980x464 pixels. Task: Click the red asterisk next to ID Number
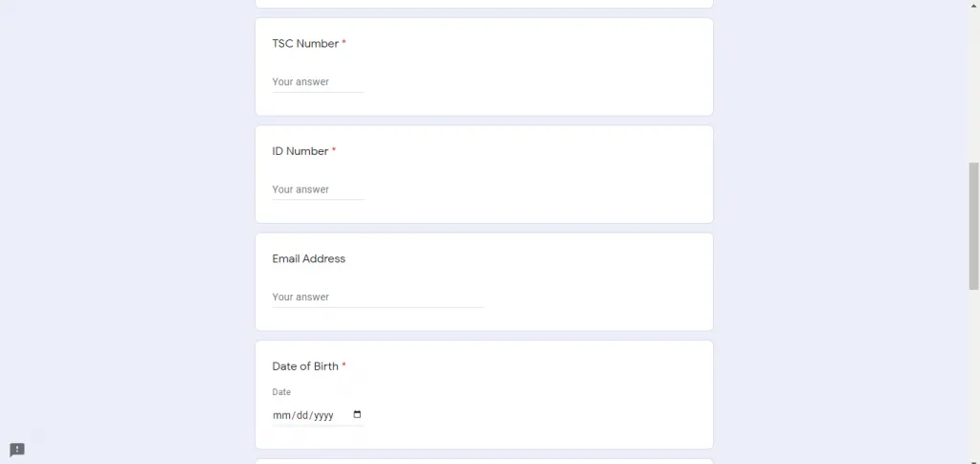coord(334,150)
